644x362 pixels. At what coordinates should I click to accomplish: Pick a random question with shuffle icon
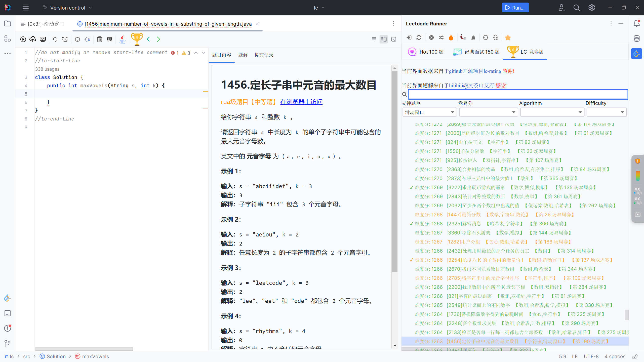(x=441, y=37)
